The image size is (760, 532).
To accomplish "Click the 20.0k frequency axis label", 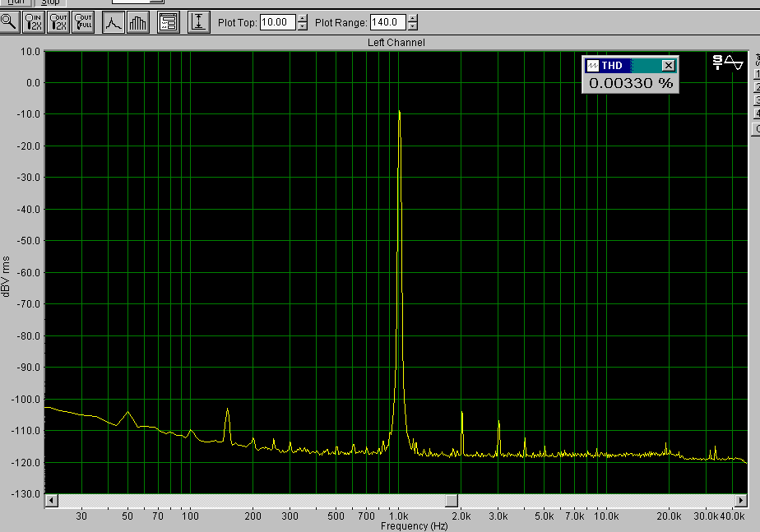I will click(669, 516).
